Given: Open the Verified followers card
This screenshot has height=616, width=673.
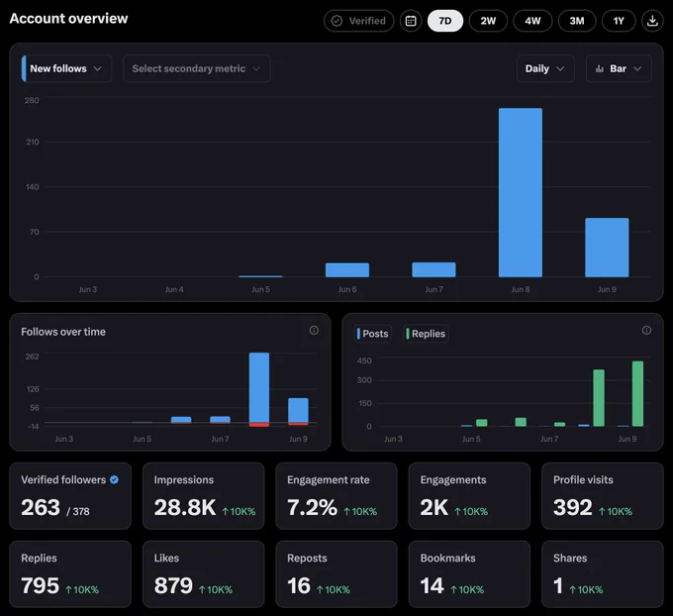Looking at the screenshot, I should point(70,496).
